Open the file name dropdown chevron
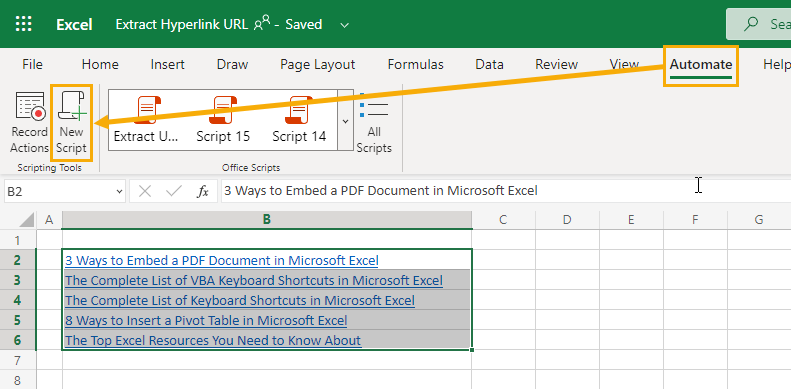 tap(345, 25)
